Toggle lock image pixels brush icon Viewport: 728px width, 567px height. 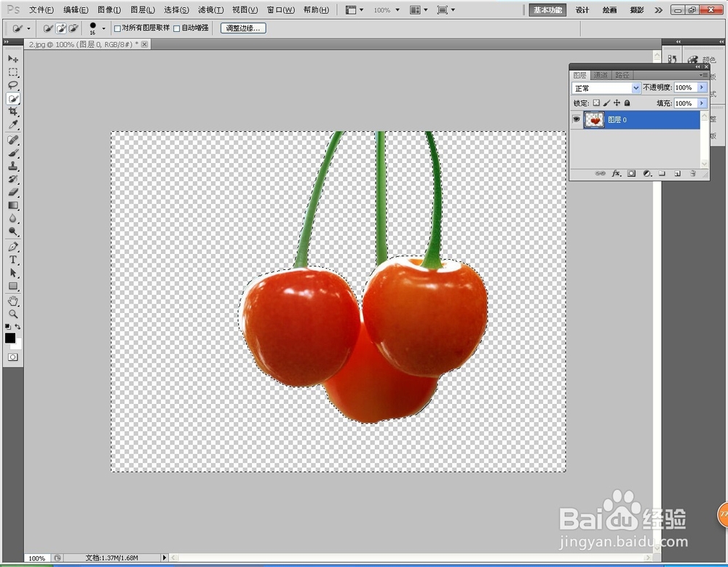pos(606,103)
